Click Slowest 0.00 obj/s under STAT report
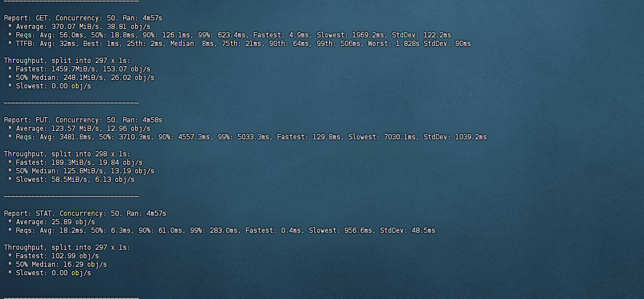The height and width of the screenshot is (299, 644). point(49,273)
